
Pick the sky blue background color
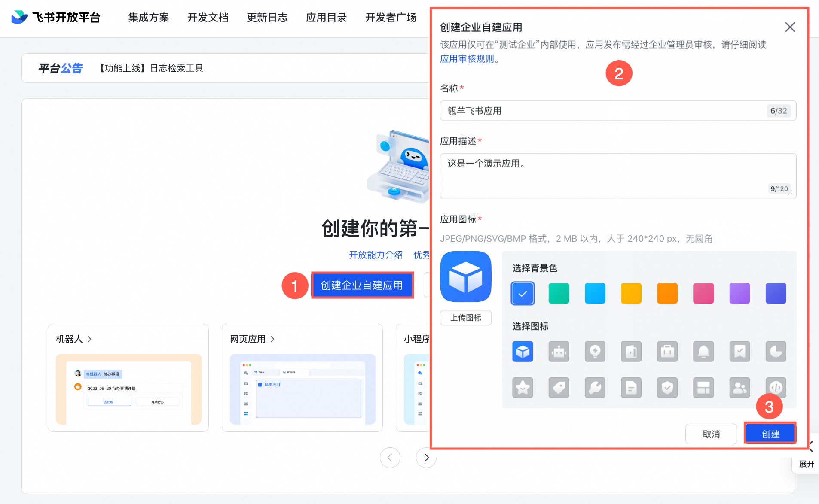coord(595,293)
